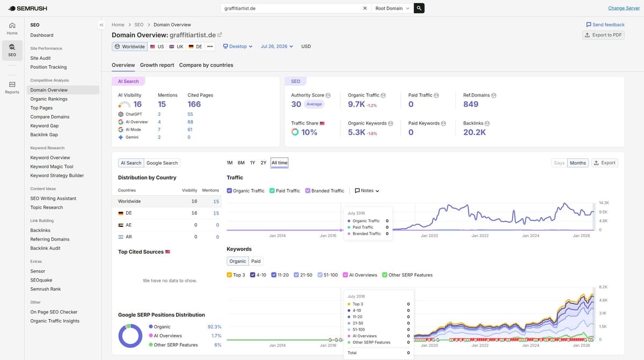The height and width of the screenshot is (360, 644).
Task: Click the Export to PDF button
Action: (604, 35)
